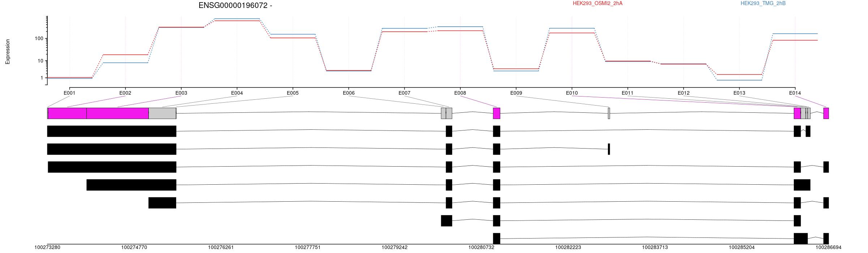Click the E004 exon label

coord(237,93)
